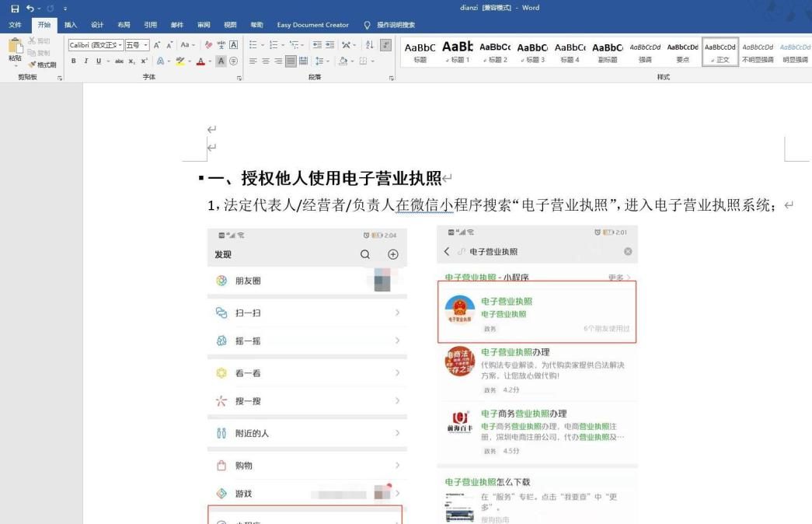Expand the Paragraph dialog launcher 段落
This screenshot has height=524, width=812.
click(392, 78)
